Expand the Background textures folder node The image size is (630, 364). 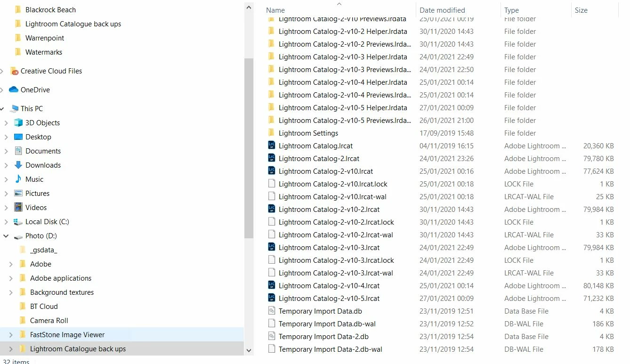point(11,292)
